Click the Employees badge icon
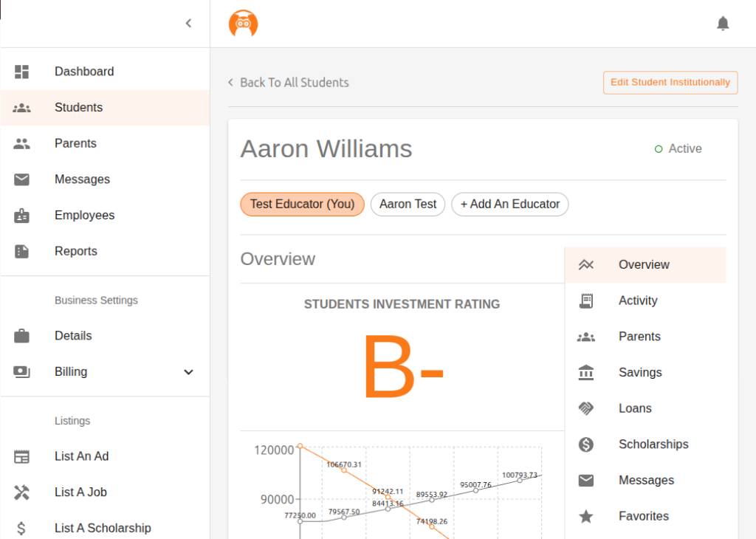Screen dimensions: 756x539 click(22, 216)
